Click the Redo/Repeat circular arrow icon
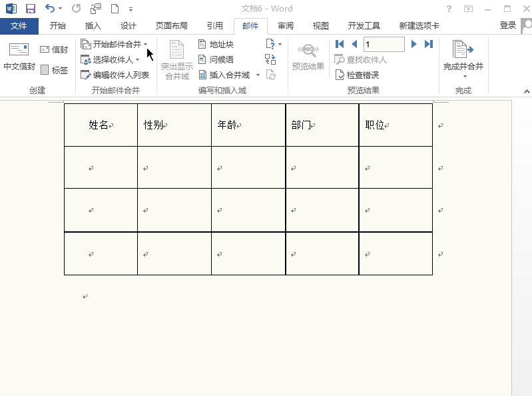 click(77, 8)
